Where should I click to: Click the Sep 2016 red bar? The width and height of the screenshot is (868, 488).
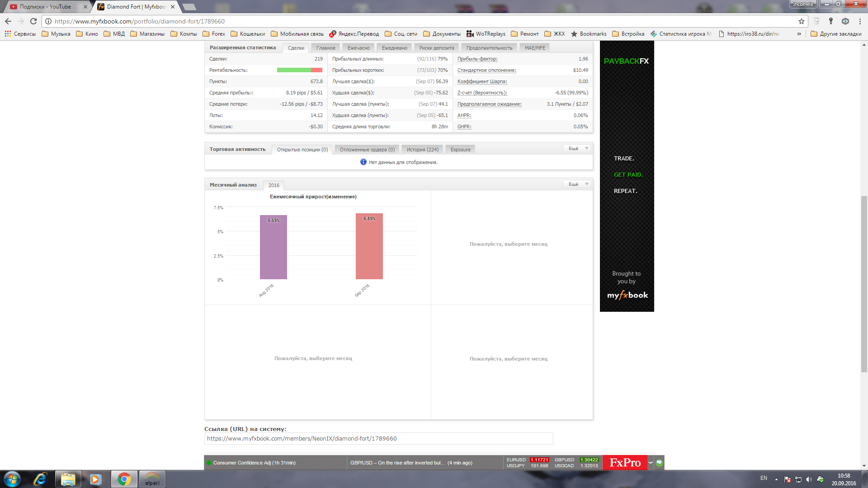pos(369,246)
